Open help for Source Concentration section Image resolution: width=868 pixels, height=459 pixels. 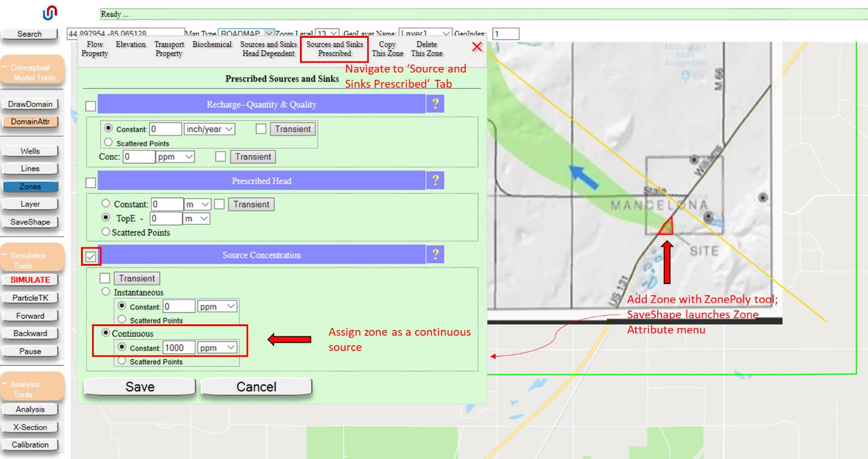pyautogui.click(x=435, y=255)
